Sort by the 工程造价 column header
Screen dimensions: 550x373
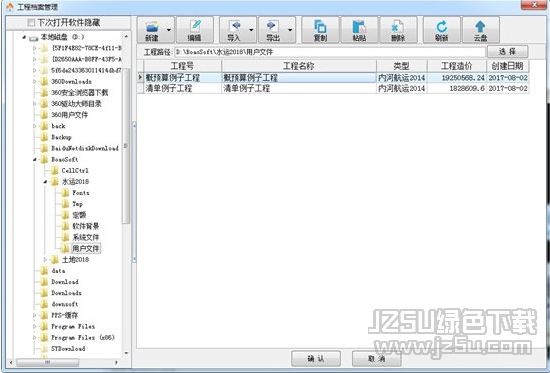click(457, 66)
